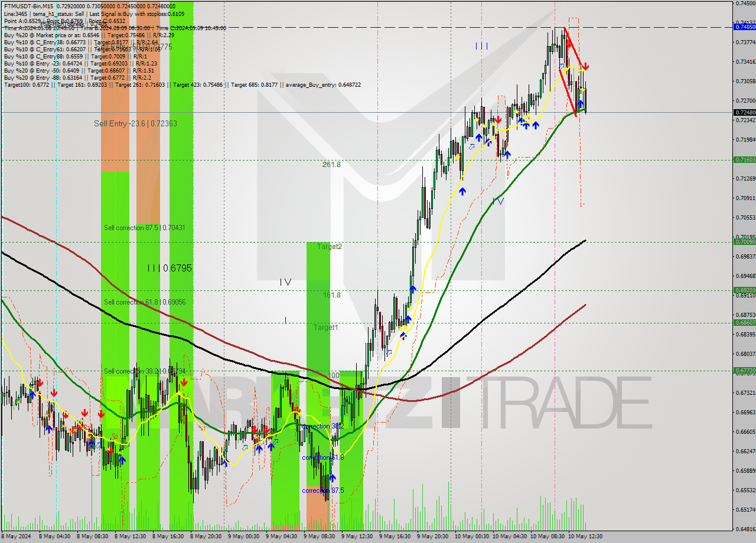
Task: Click the 0.7091 price axis value
Action: (x=745, y=198)
